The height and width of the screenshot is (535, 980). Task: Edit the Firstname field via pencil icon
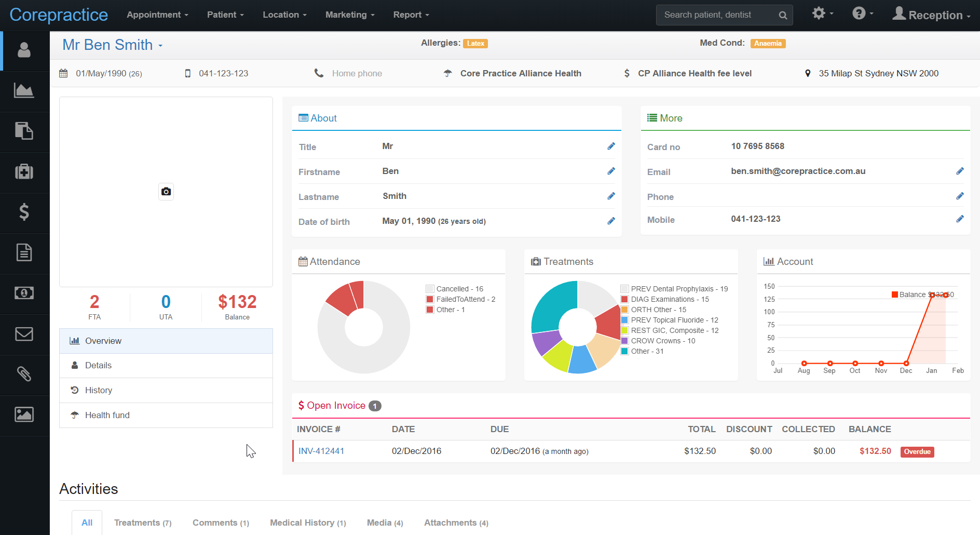pyautogui.click(x=611, y=171)
